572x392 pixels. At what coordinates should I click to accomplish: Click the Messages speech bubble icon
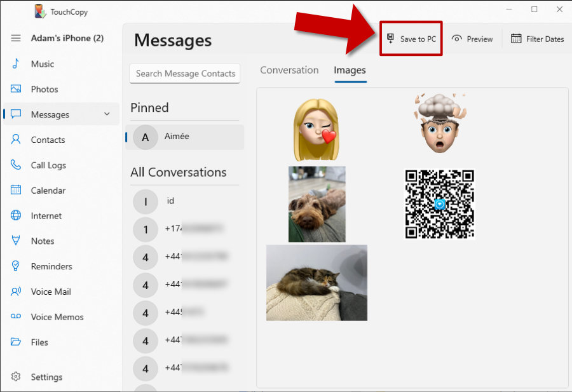pos(16,114)
